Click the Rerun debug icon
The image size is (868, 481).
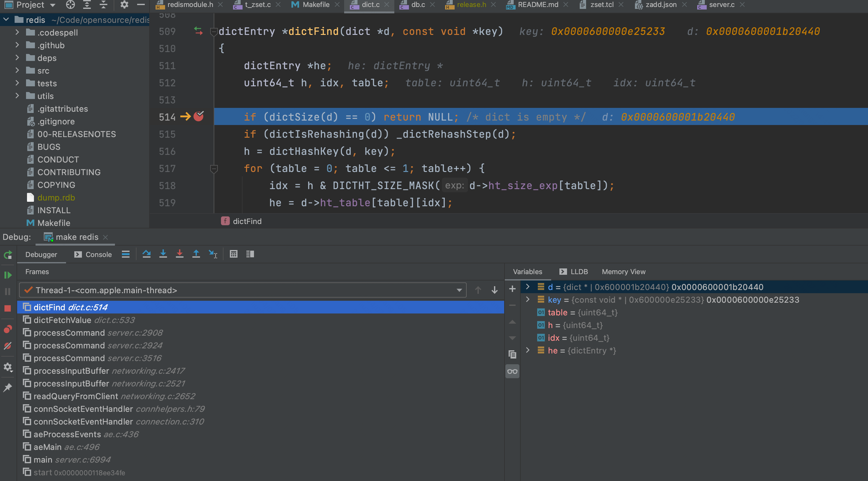click(x=8, y=255)
